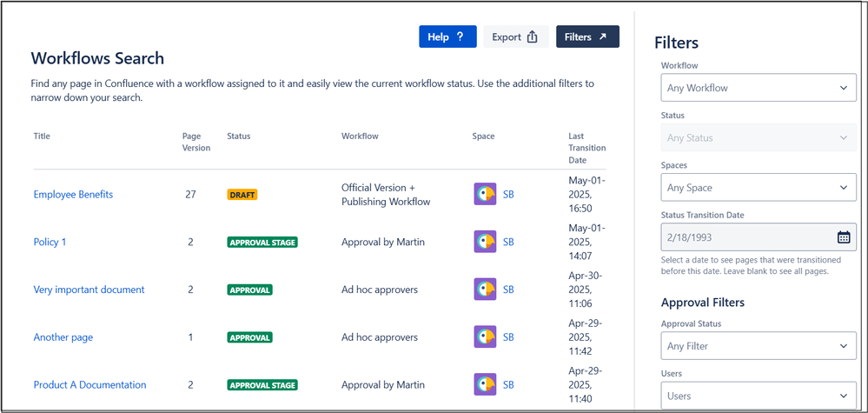Open the Filters panel button
Image resolution: width=868 pixels, height=413 pixels.
pyautogui.click(x=587, y=37)
